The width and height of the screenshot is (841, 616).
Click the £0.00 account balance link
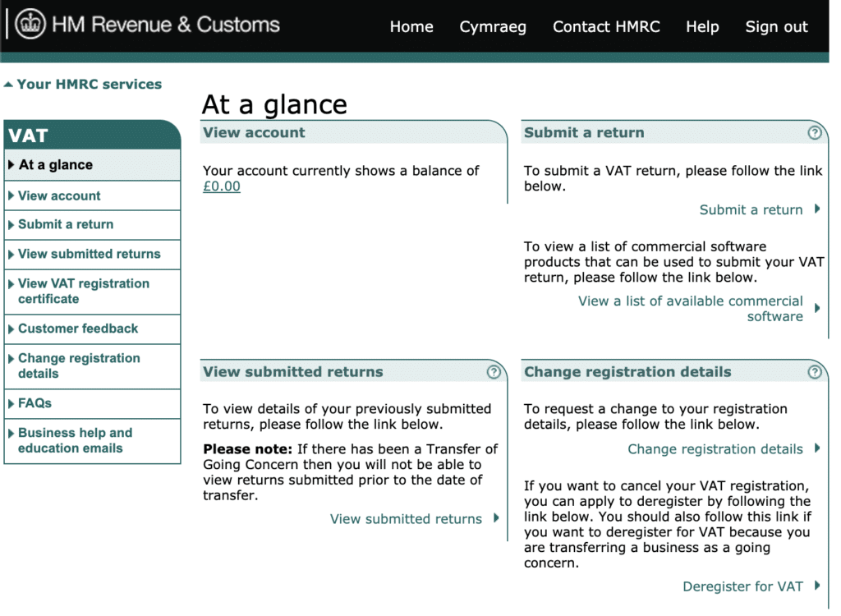[222, 186]
